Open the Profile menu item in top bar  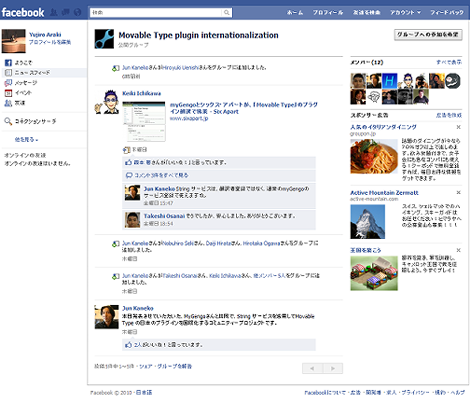(328, 13)
